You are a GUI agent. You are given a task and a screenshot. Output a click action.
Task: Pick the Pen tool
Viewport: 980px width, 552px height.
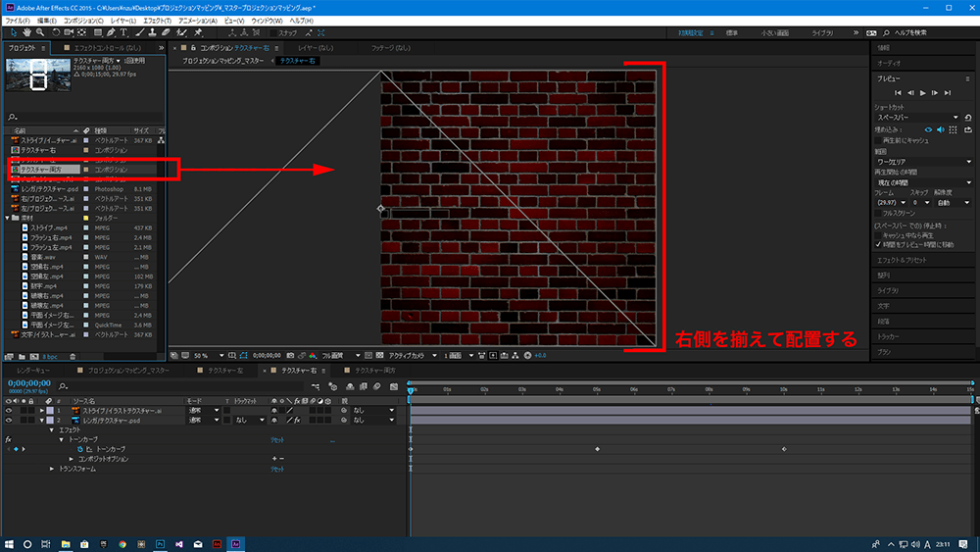tap(110, 31)
